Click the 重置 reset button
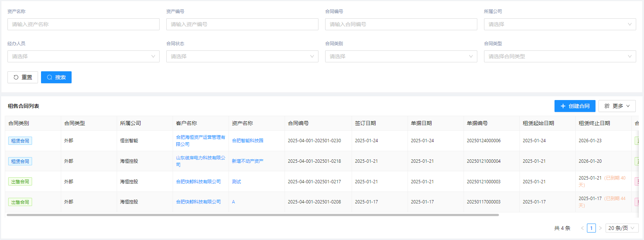 [23, 77]
